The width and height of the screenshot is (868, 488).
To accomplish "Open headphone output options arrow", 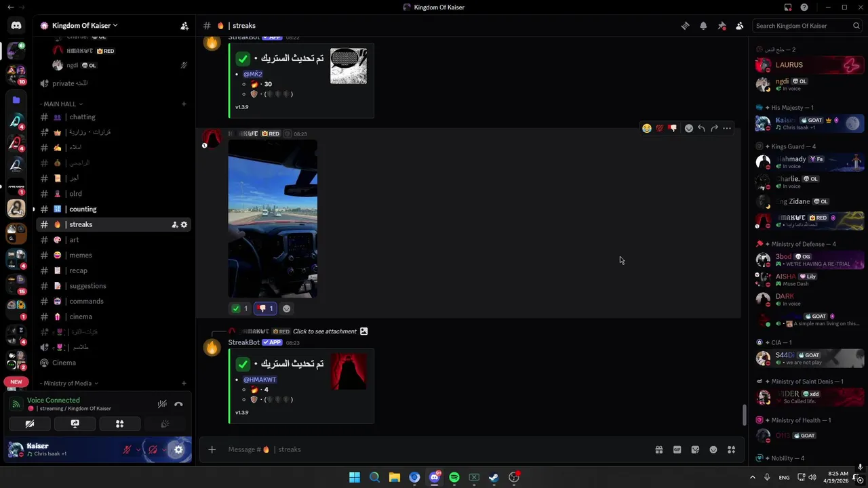I will [x=164, y=449].
